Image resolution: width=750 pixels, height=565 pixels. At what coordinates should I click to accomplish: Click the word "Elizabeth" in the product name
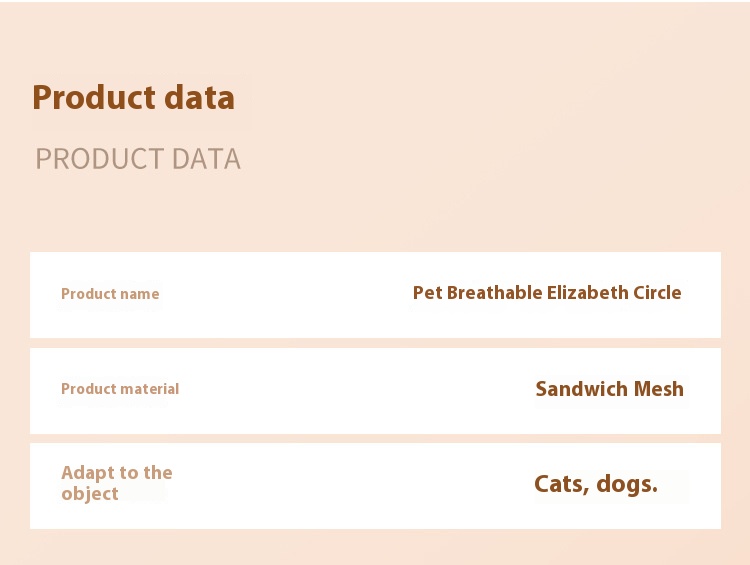click(x=587, y=293)
